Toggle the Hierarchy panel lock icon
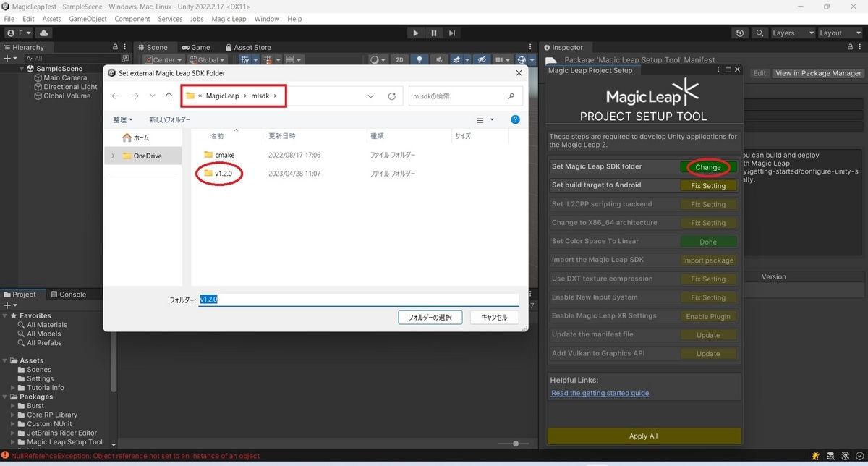The height and width of the screenshot is (466, 868). point(115,47)
